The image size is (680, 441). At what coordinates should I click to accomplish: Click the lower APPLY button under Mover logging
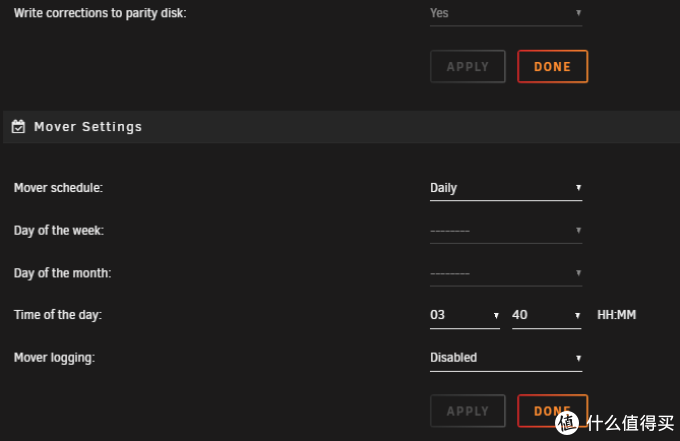(468, 411)
